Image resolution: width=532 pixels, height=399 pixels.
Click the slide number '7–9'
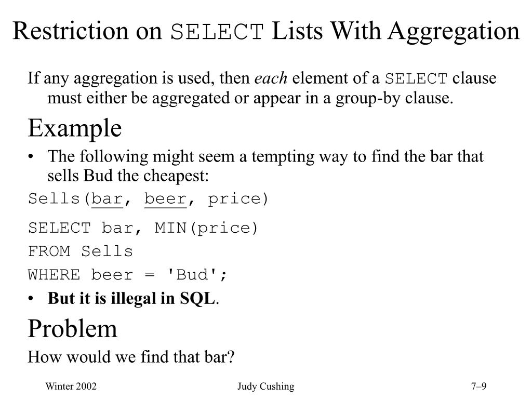point(478,386)
